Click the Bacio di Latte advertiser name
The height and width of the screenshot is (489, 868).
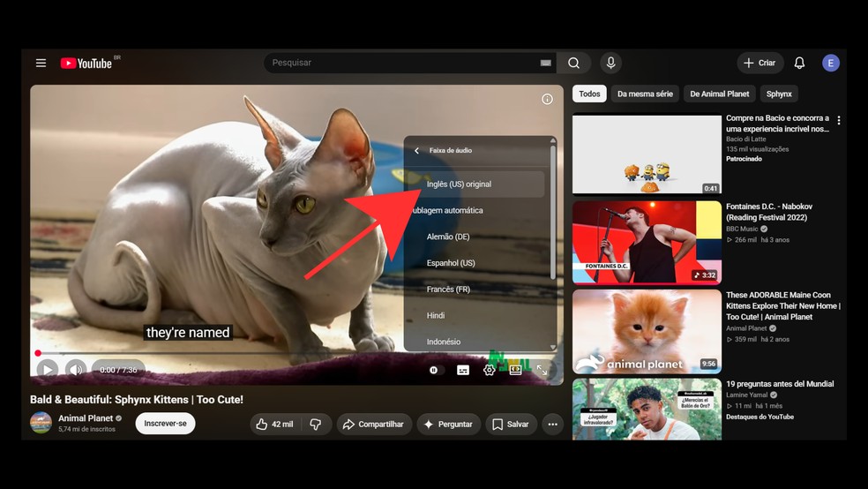[745, 139]
